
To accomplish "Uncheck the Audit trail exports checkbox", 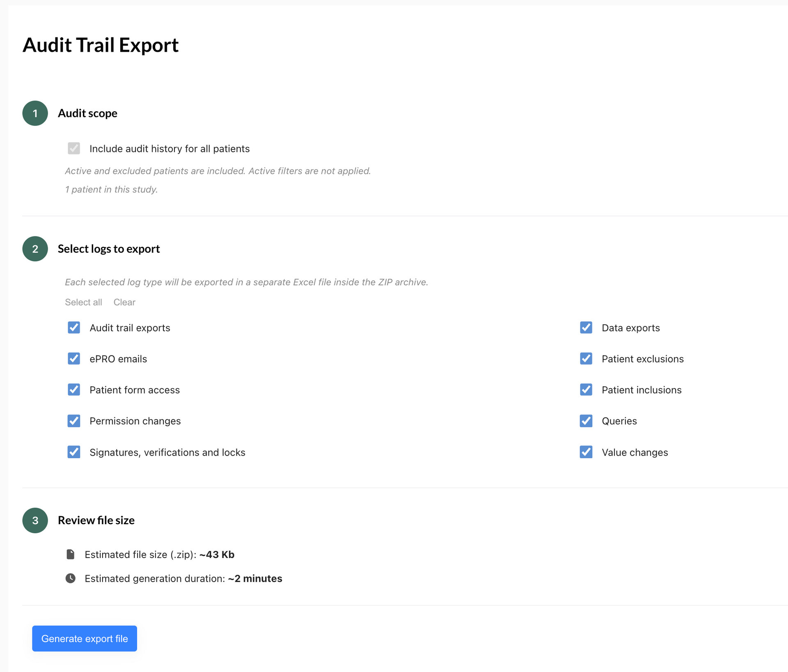I will click(74, 328).
